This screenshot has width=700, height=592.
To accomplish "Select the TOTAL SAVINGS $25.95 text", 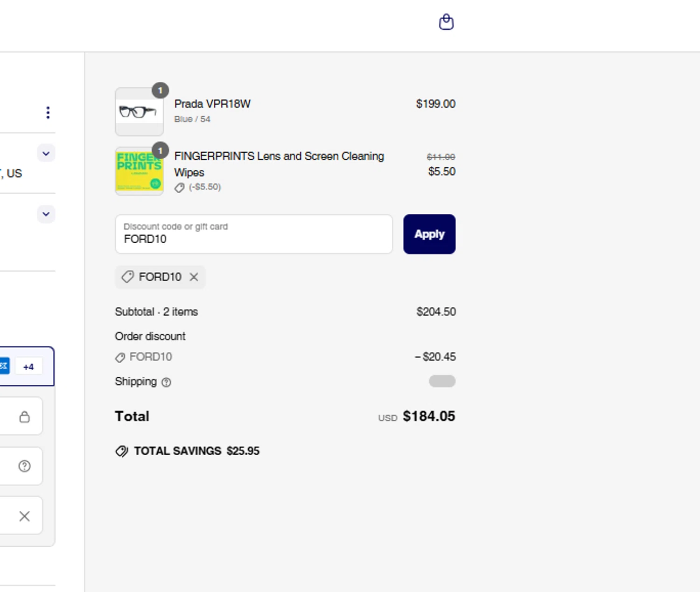I will (196, 451).
